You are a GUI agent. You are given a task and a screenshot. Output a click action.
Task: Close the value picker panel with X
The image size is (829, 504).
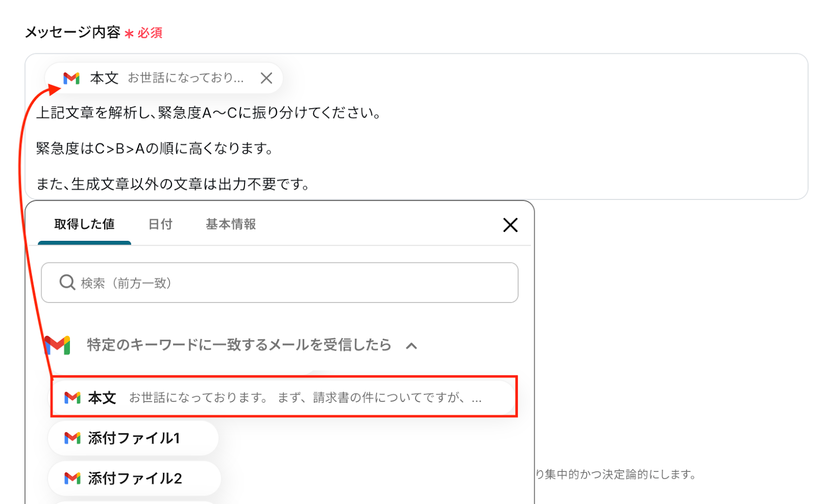510,225
